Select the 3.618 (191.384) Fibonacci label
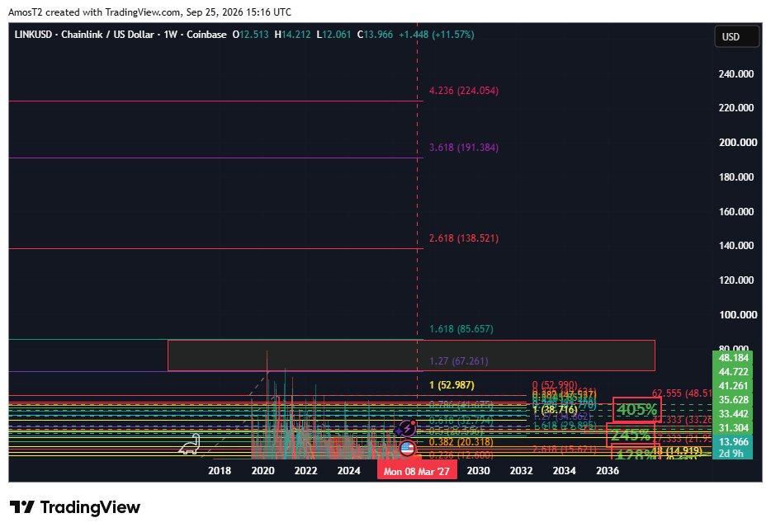Image resolution: width=771 pixels, height=532 pixels. point(464,148)
